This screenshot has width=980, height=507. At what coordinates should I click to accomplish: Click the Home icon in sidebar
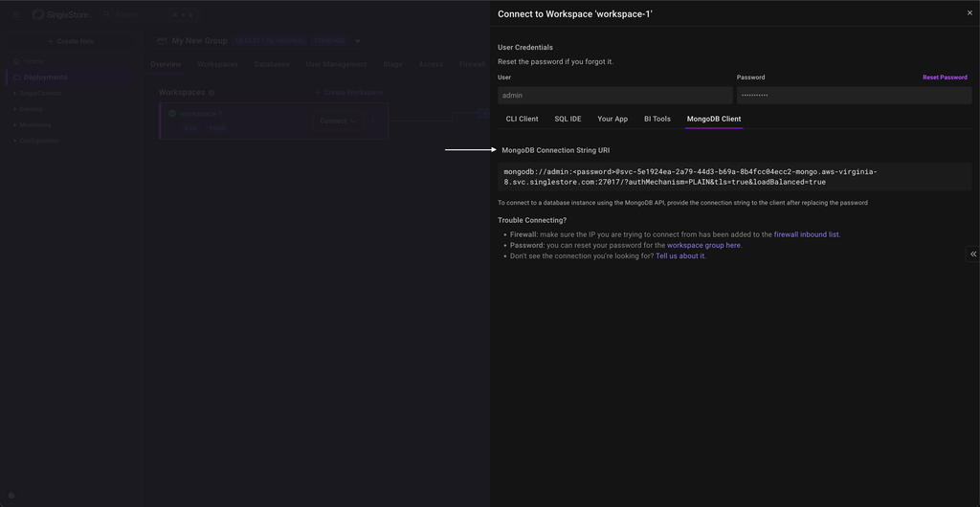click(17, 61)
